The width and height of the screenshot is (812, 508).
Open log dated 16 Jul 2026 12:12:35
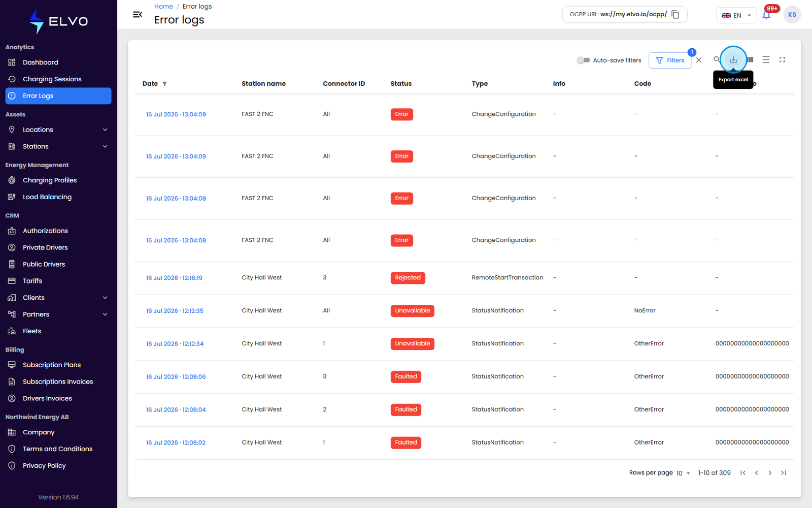point(175,311)
